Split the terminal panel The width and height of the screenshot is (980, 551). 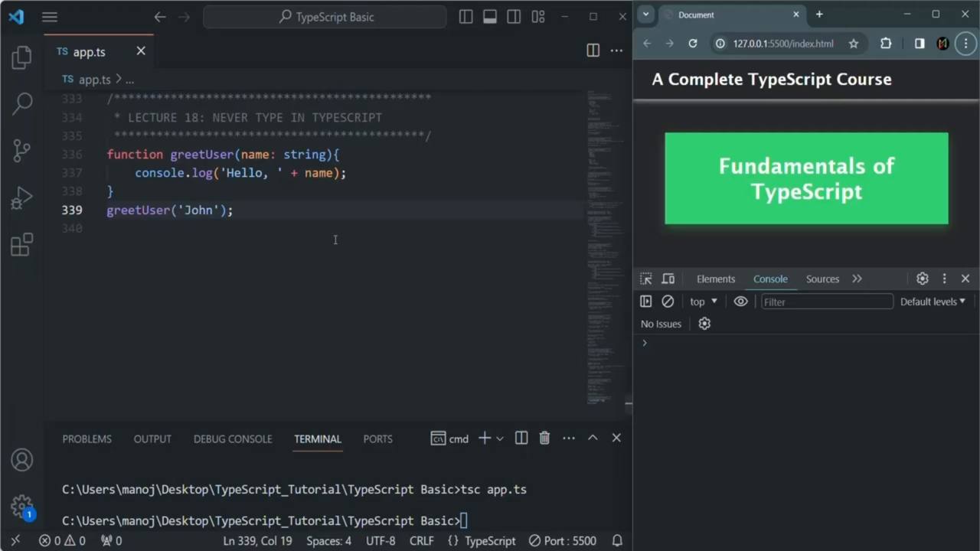[x=521, y=439]
